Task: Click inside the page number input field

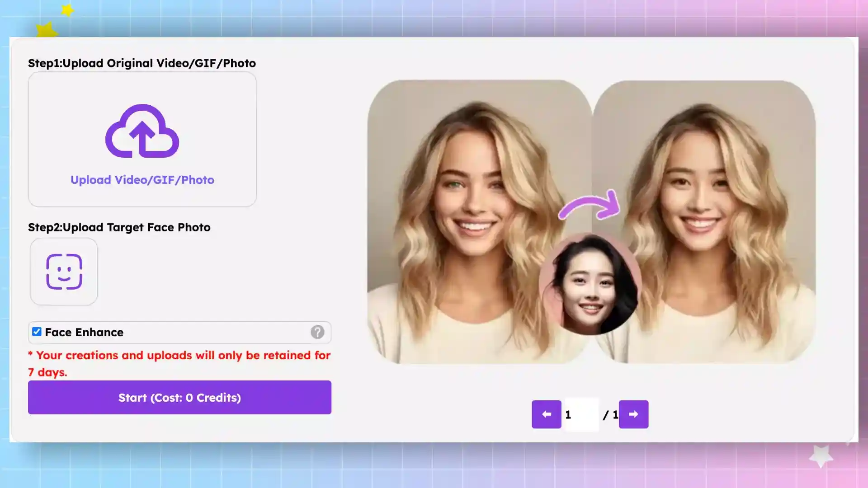Action: click(581, 414)
